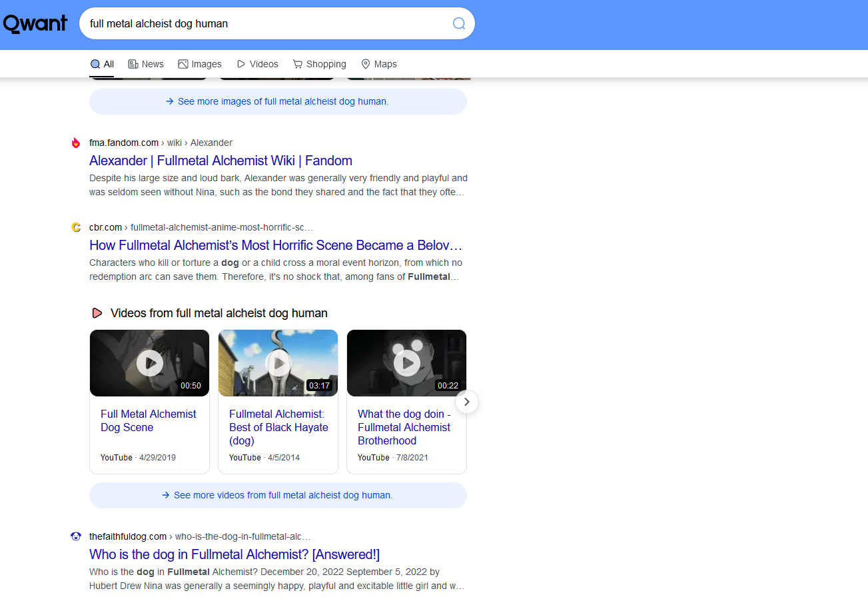The image size is (868, 601).
Task: Click the next arrow on the video carousel
Action: coord(467,402)
